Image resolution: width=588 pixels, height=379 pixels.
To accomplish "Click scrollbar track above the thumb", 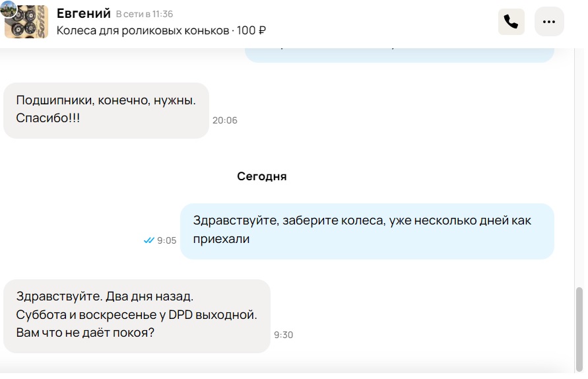I will [579, 167].
